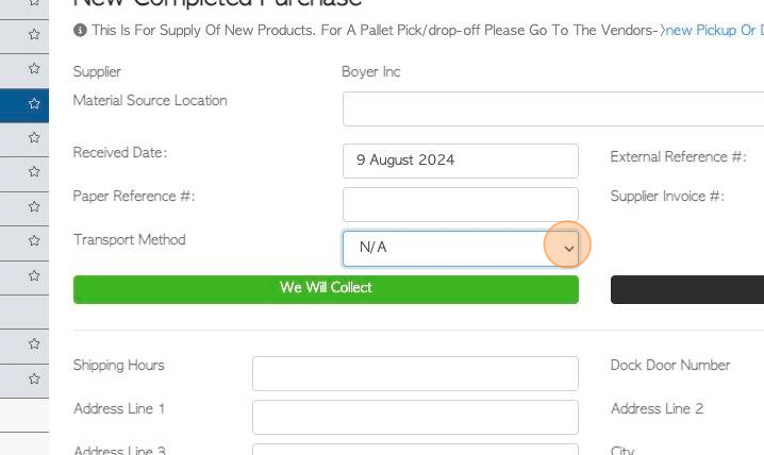Click the Address Line 3 input box
764x455 pixels.
tap(415, 449)
